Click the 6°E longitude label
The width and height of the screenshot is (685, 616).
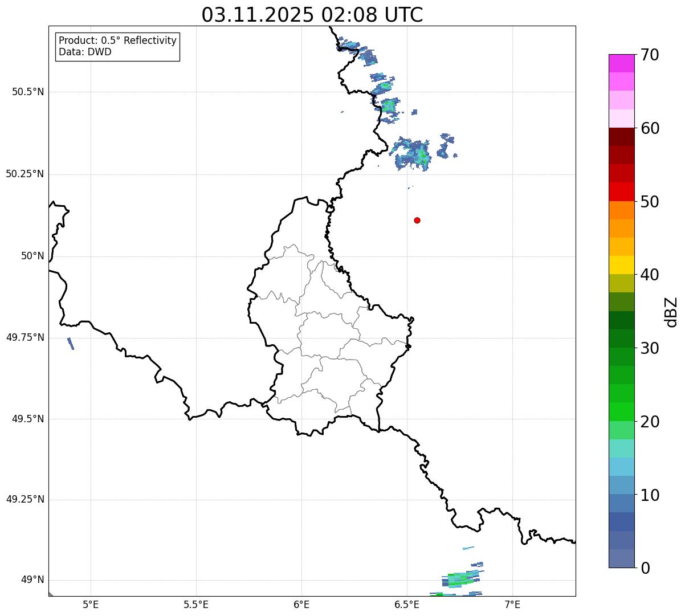pyautogui.click(x=301, y=605)
